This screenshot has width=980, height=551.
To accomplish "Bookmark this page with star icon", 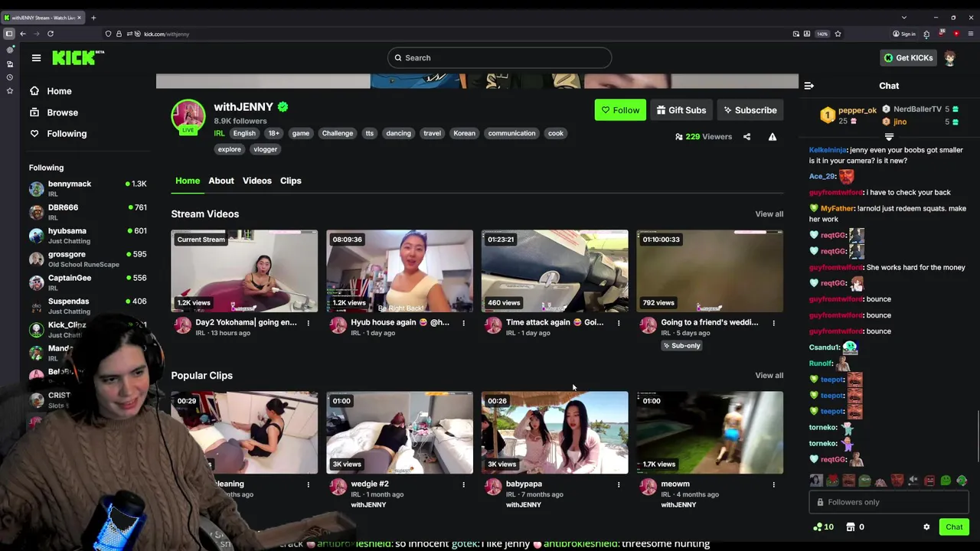I will click(838, 34).
